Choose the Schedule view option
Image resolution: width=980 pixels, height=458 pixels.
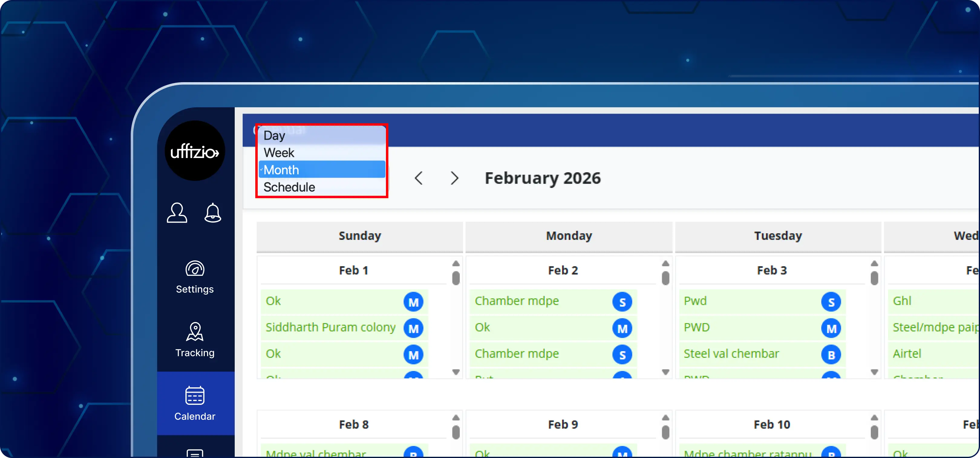pos(289,187)
